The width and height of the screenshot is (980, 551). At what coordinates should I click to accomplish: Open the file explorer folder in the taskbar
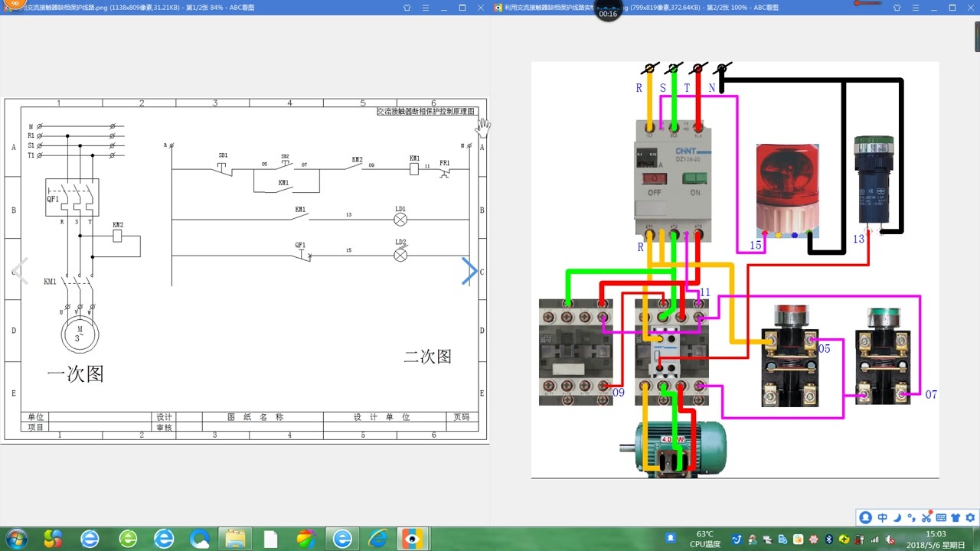pos(235,539)
